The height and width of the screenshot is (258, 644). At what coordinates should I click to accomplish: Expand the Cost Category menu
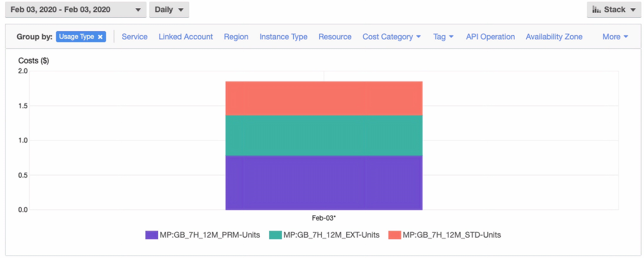point(392,37)
